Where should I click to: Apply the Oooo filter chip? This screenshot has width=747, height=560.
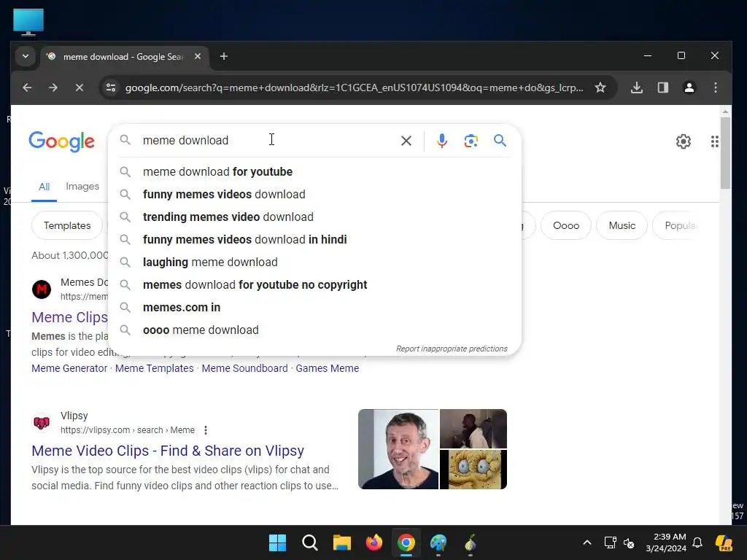tap(566, 226)
